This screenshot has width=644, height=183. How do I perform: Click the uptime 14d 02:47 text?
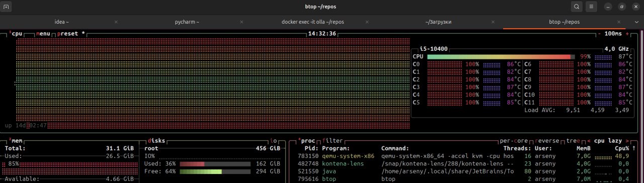tap(26, 125)
